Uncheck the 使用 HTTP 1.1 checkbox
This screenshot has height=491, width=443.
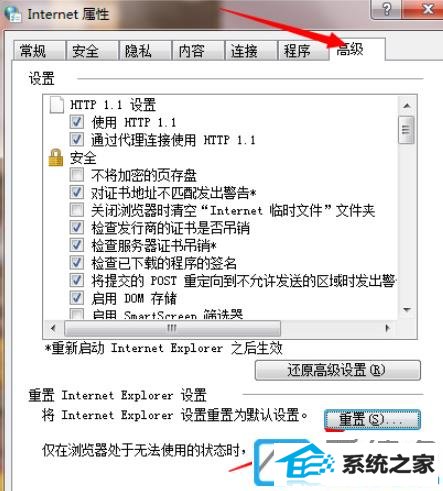(77, 122)
